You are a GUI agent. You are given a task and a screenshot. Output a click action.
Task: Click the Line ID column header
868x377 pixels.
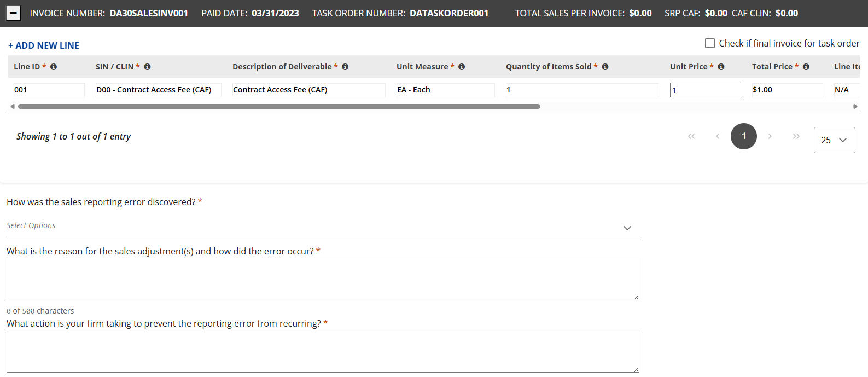27,67
